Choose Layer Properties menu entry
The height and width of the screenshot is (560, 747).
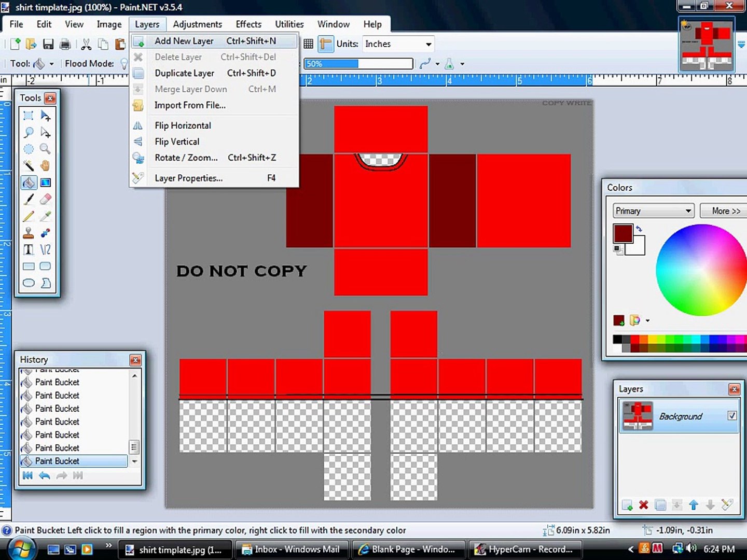click(214, 178)
